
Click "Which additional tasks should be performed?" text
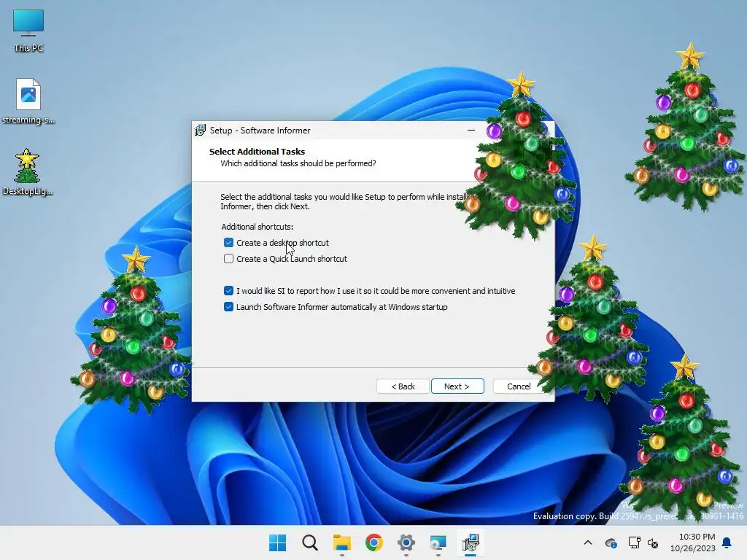(x=298, y=164)
